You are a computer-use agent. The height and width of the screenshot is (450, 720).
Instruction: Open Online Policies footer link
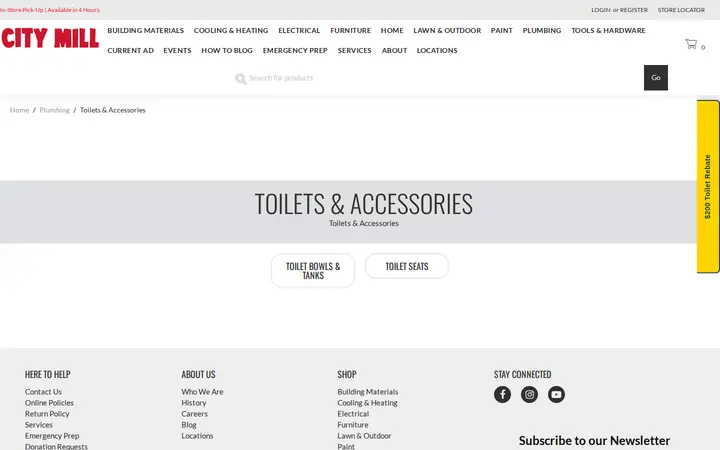point(49,403)
